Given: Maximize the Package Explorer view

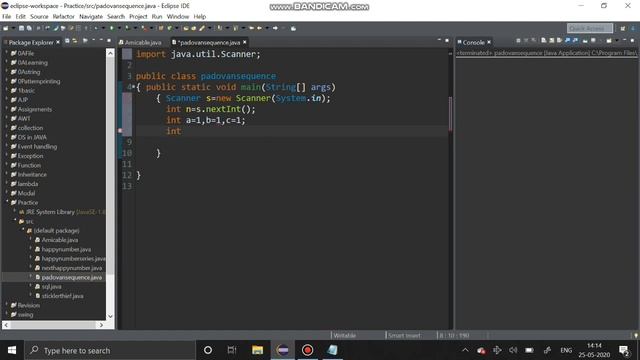Looking at the screenshot, I should click(x=109, y=40).
